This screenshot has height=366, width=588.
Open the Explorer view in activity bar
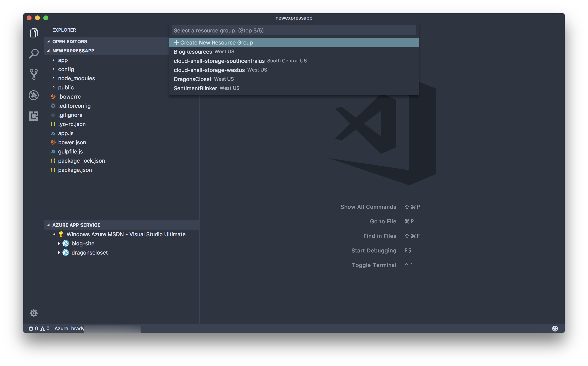pos(34,33)
